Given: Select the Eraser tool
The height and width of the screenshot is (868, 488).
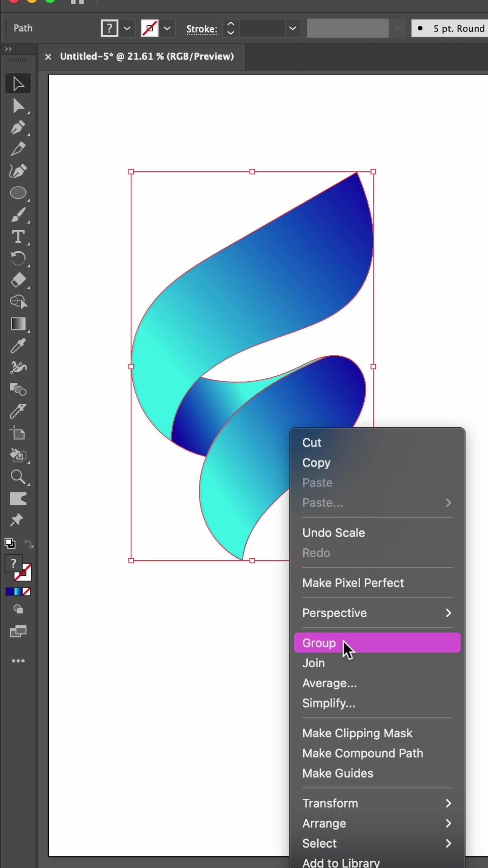Looking at the screenshot, I should pyautogui.click(x=18, y=280).
